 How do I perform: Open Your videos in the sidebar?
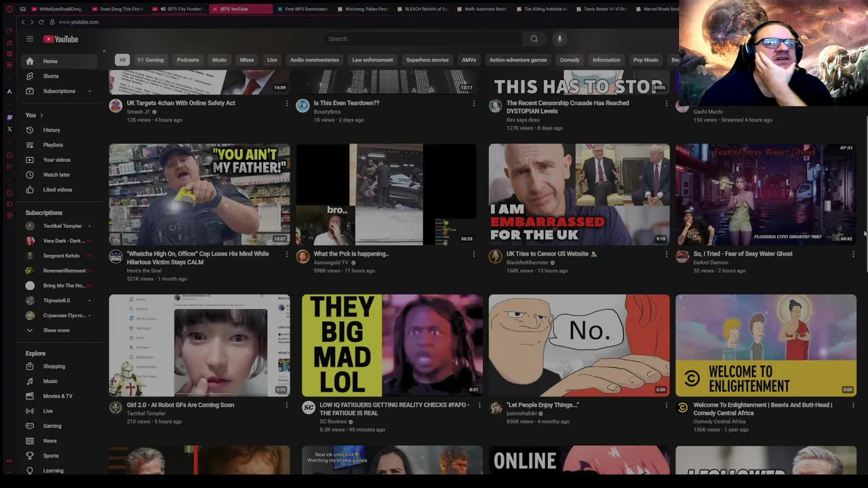[x=60, y=160]
